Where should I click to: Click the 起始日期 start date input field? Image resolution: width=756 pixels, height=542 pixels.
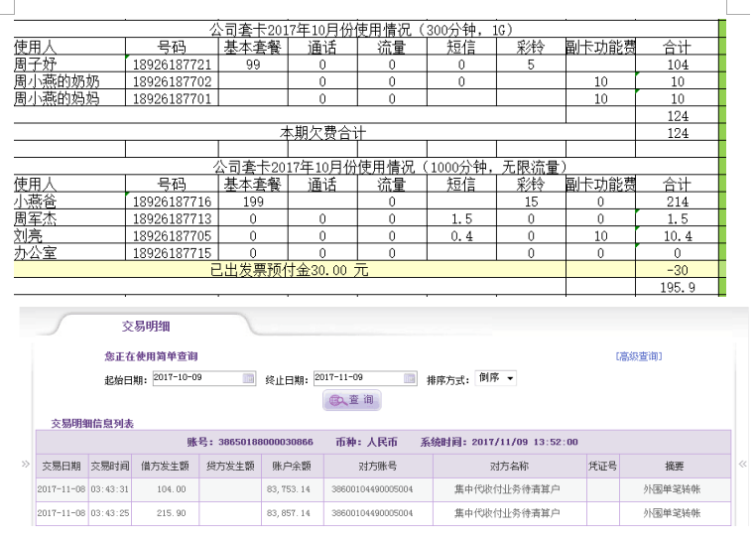click(195, 378)
